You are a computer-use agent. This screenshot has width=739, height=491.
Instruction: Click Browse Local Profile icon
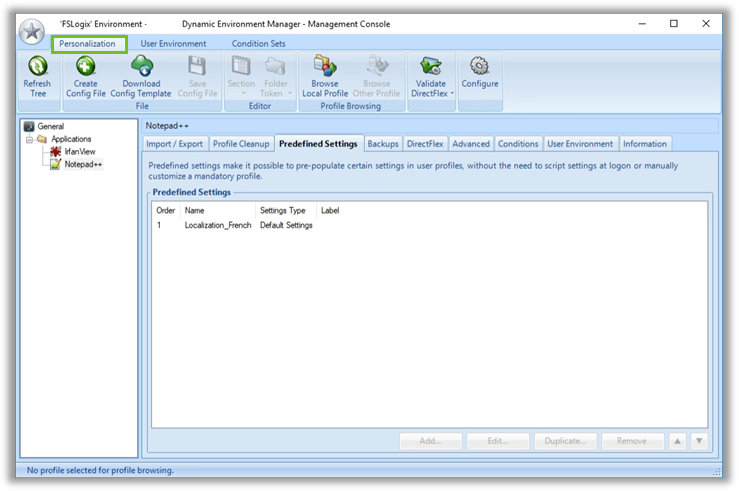(x=325, y=68)
